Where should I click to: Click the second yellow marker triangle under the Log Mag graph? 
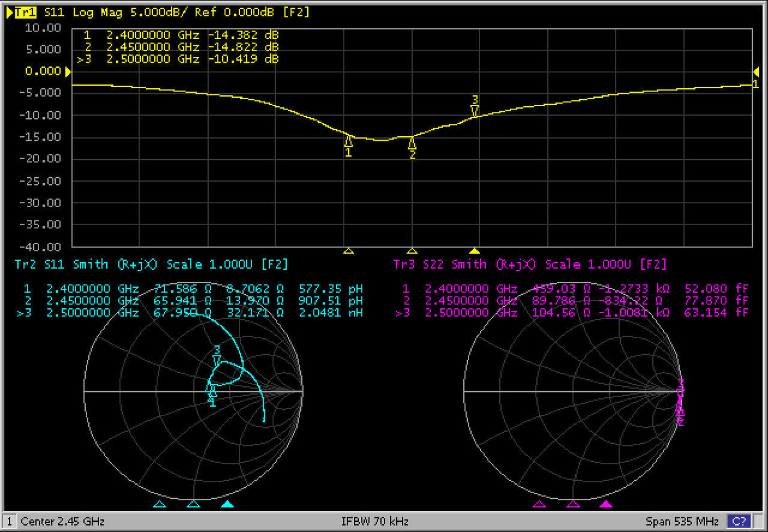click(412, 251)
